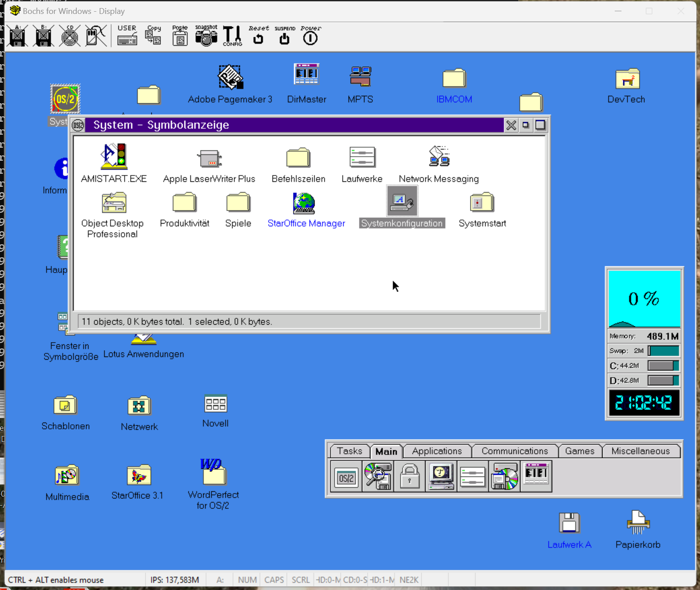Viewport: 700px width, 590px height.
Task: Click the USER keyboard button
Action: tap(127, 35)
